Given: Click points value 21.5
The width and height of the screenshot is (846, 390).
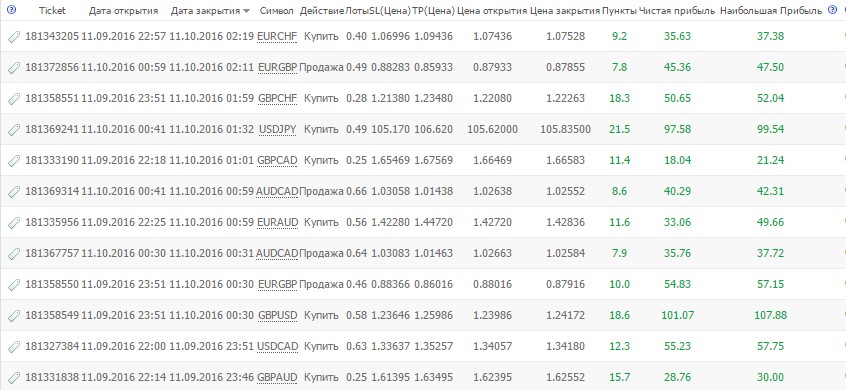Looking at the screenshot, I should tap(619, 129).
